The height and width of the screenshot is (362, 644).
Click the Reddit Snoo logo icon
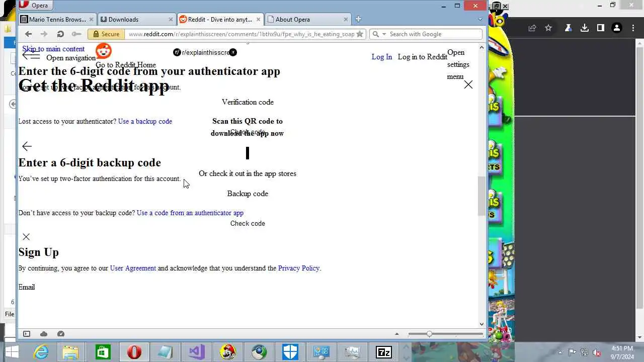pos(104,51)
